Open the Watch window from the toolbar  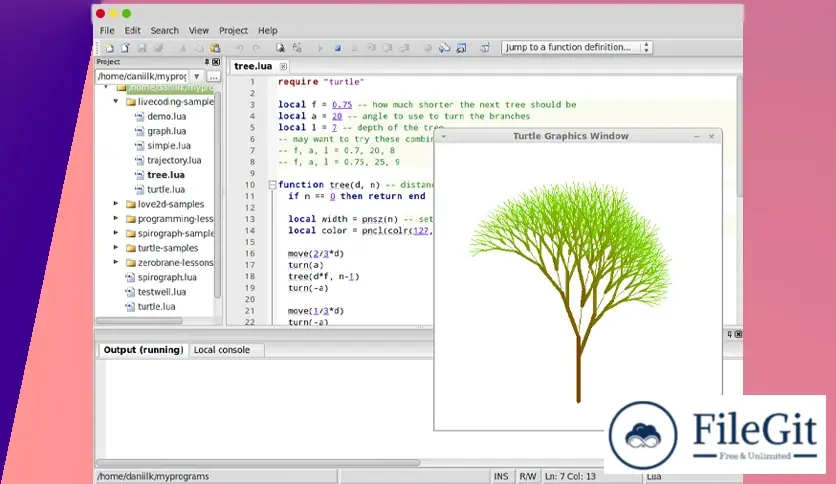pyautogui.click(x=461, y=48)
